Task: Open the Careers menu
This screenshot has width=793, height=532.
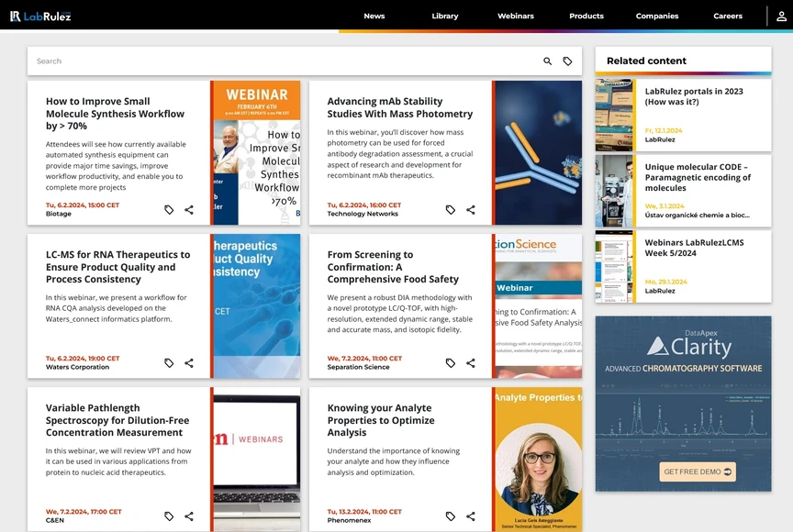Action: (728, 17)
